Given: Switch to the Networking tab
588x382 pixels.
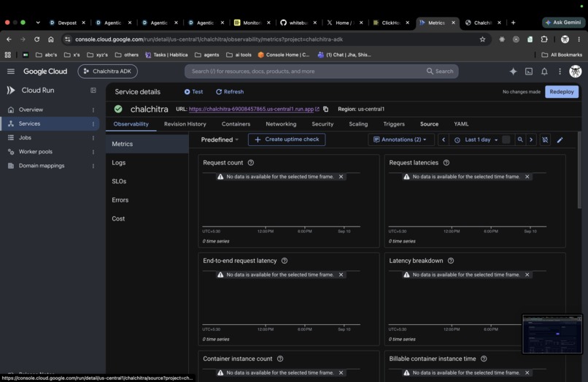Looking at the screenshot, I should tap(281, 124).
